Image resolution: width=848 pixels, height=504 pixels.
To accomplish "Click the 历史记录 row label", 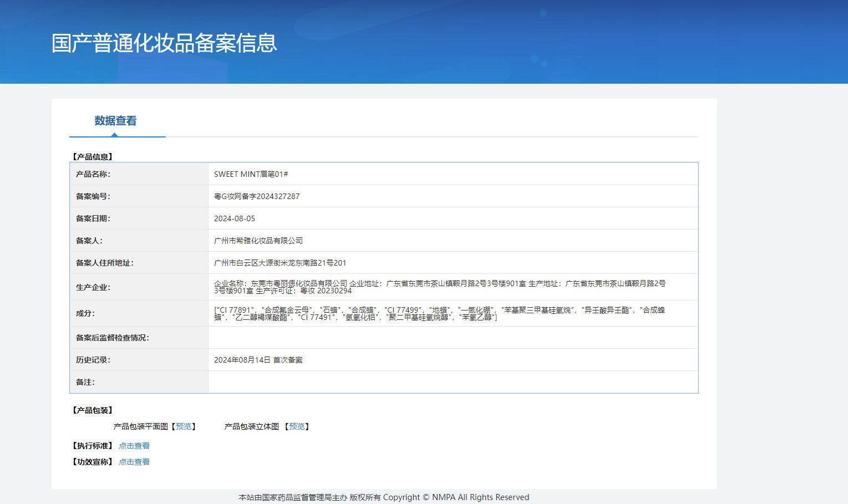I will 93,360.
